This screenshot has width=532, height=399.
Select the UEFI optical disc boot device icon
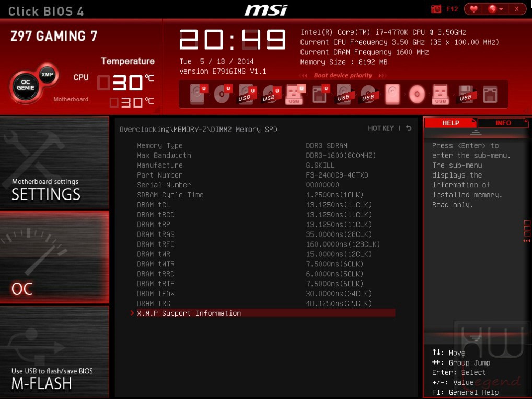222,94
